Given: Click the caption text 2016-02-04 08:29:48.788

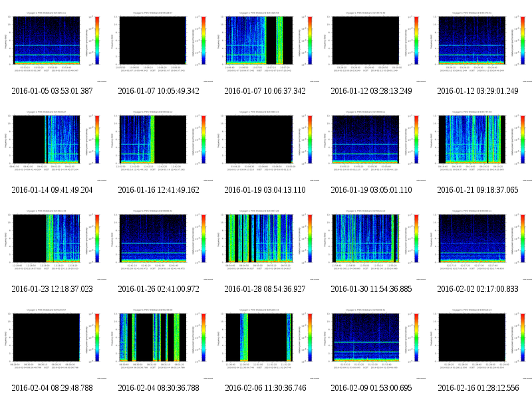Looking at the screenshot, I should tap(52, 388).
